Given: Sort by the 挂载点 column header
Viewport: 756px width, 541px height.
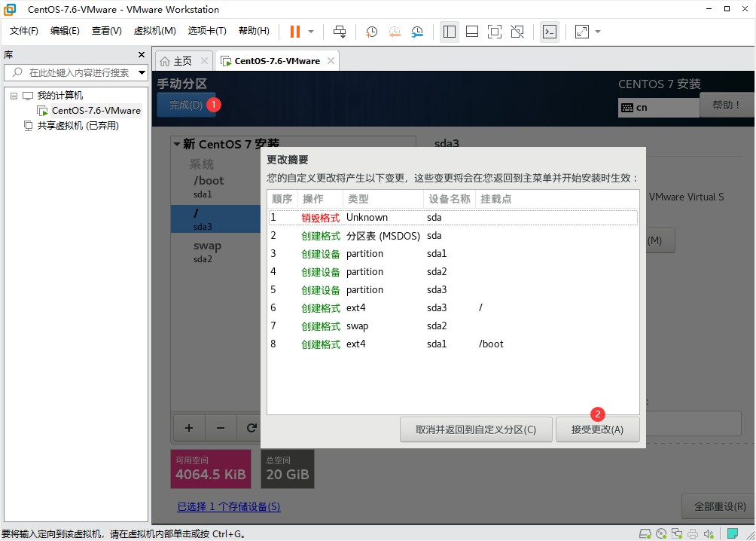Looking at the screenshot, I should [x=557, y=199].
